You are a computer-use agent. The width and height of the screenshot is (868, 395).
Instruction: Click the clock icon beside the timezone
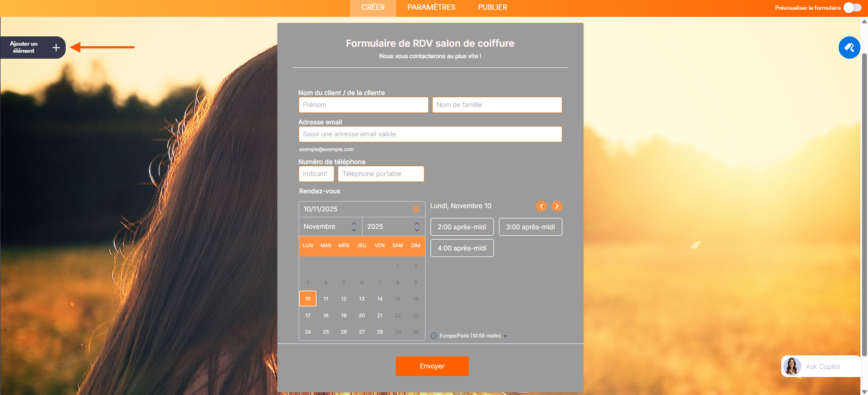click(x=434, y=336)
